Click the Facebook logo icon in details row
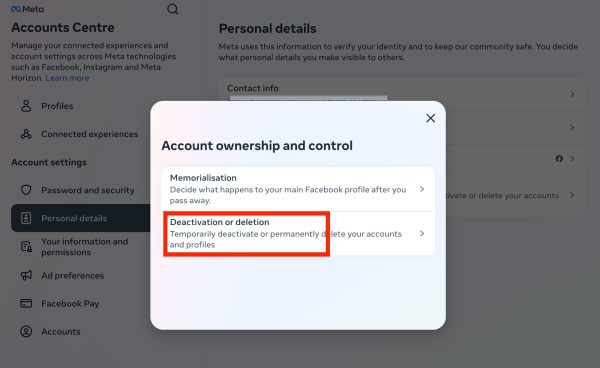 tap(559, 158)
